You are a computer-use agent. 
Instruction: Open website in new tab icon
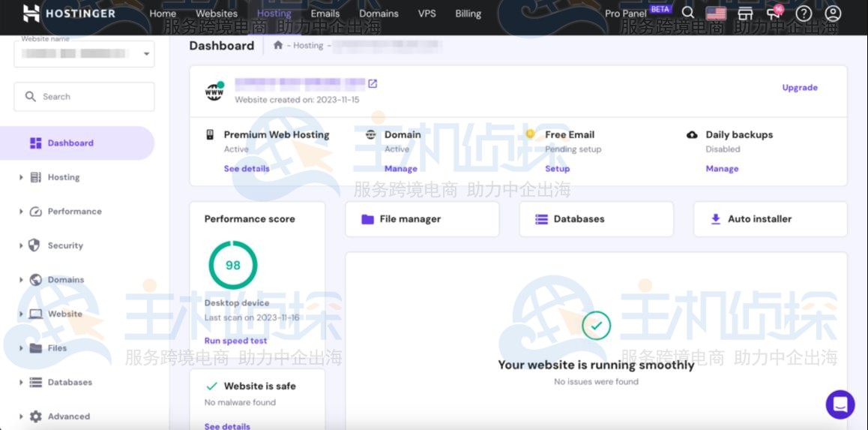[x=373, y=83]
